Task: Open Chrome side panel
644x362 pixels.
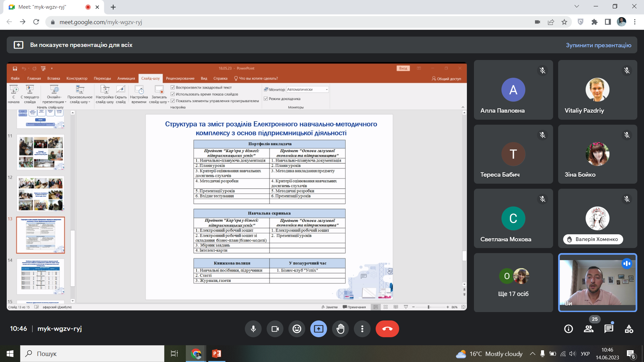Action: (x=608, y=22)
